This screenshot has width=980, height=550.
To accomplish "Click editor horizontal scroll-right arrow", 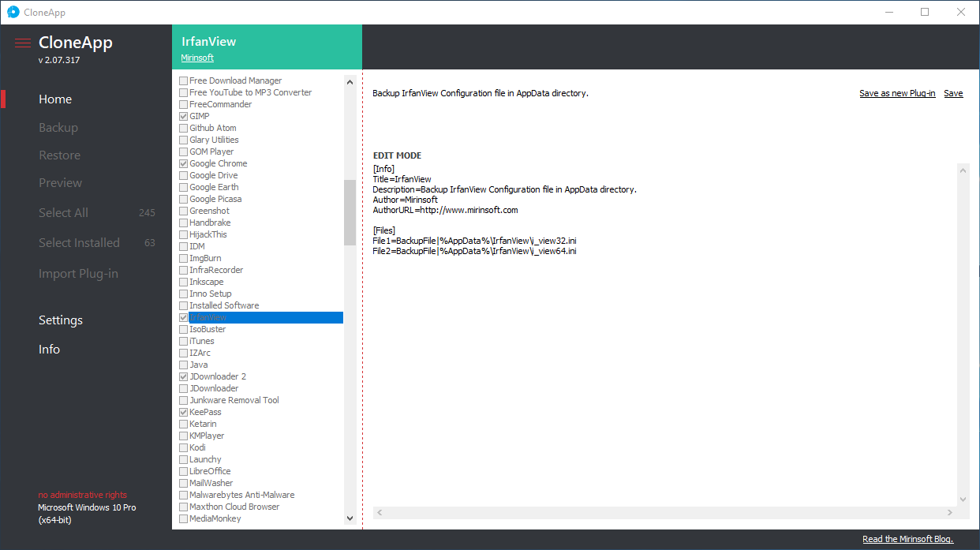I will [950, 513].
